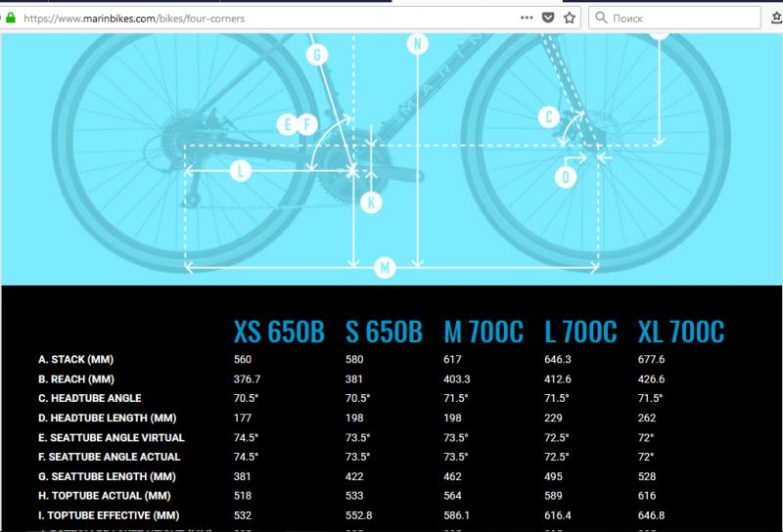
Task: Click seattube length value 495
Action: [x=553, y=476]
